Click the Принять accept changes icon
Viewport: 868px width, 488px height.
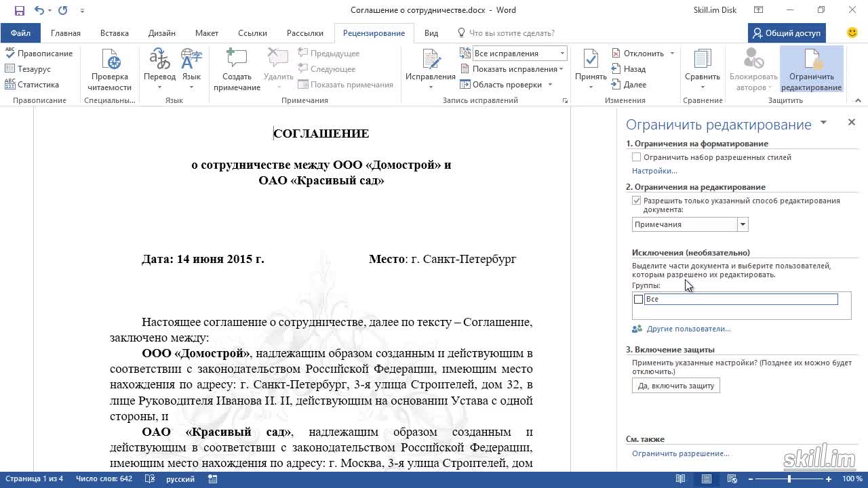click(x=591, y=60)
